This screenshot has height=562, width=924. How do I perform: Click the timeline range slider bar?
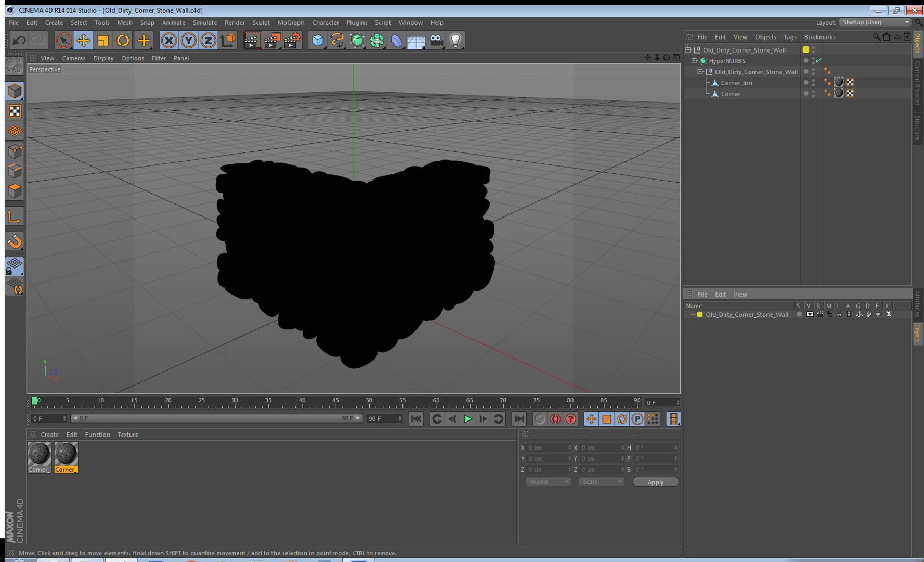[216, 418]
